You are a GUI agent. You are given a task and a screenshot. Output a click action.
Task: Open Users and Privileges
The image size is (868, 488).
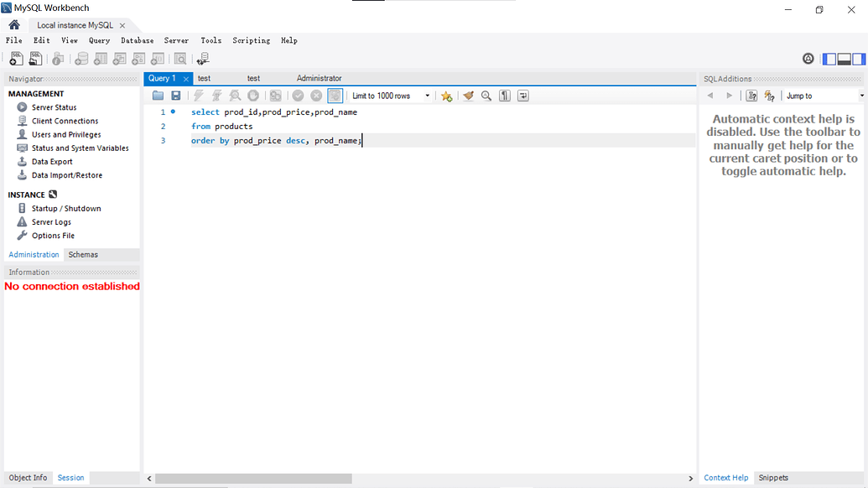click(65, 134)
